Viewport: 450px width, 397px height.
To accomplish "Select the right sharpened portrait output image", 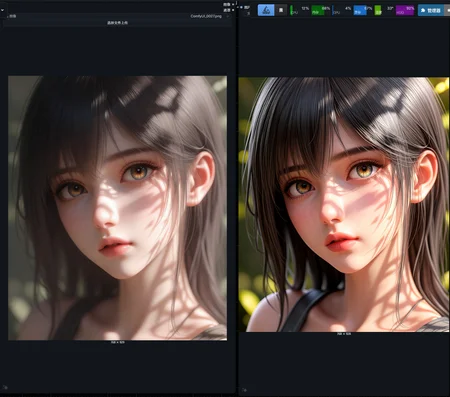I will [x=344, y=204].
